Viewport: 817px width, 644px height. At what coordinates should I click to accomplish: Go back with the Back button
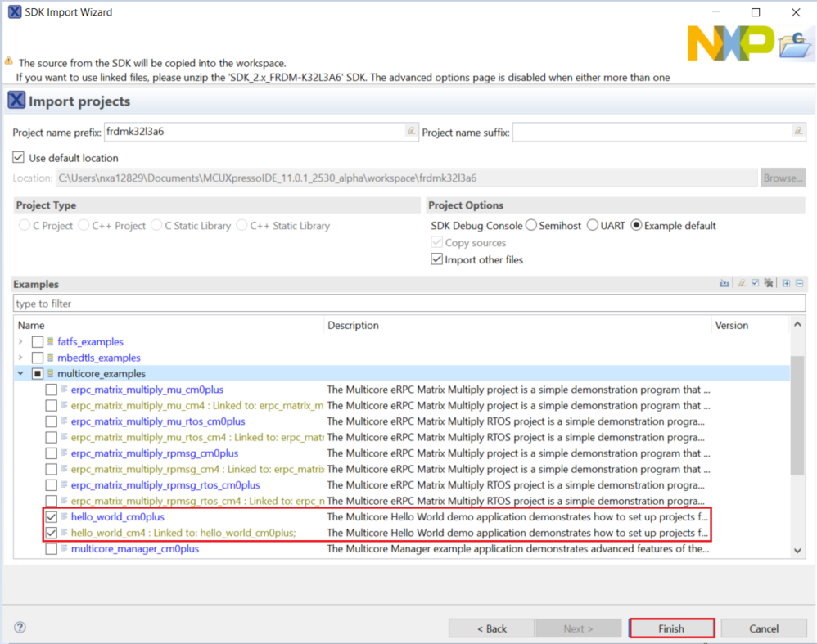point(491,628)
